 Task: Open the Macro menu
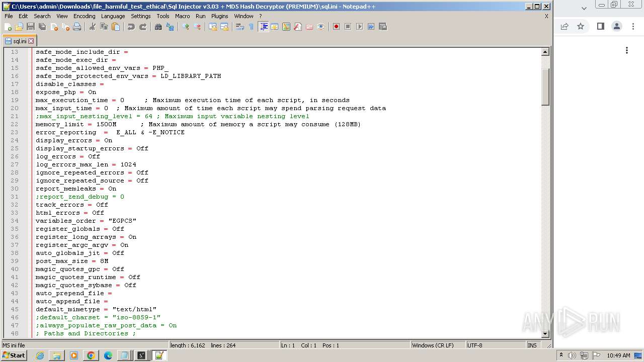tap(183, 16)
